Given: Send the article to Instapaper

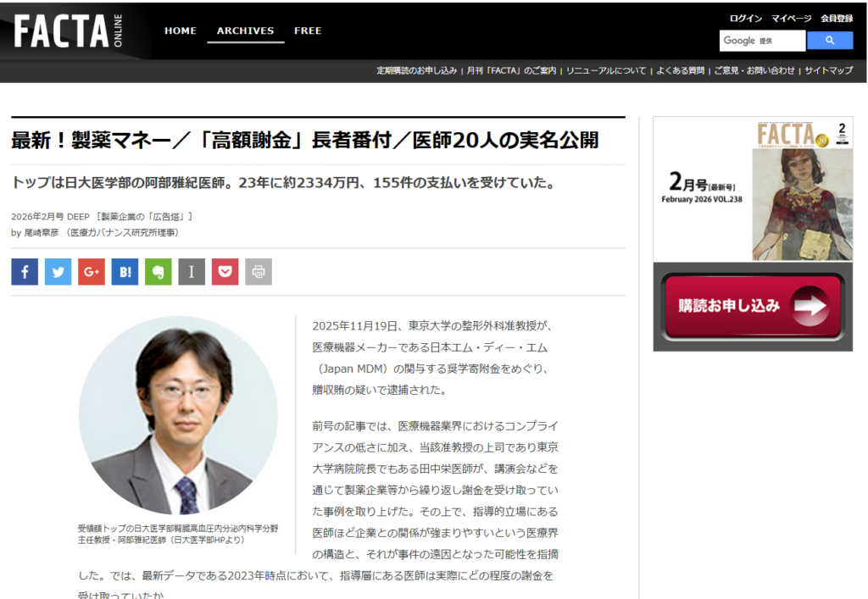Looking at the screenshot, I should (x=192, y=272).
